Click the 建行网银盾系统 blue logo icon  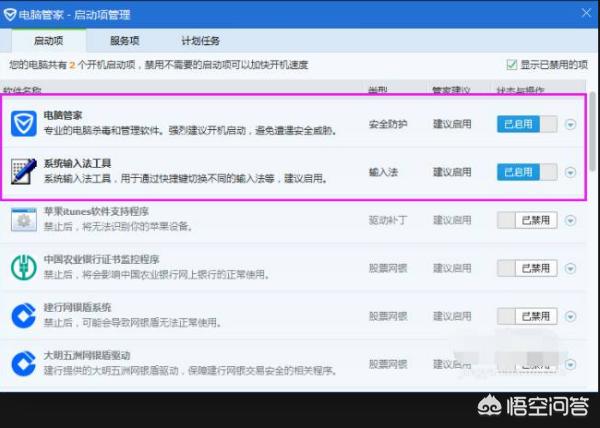[x=22, y=315]
